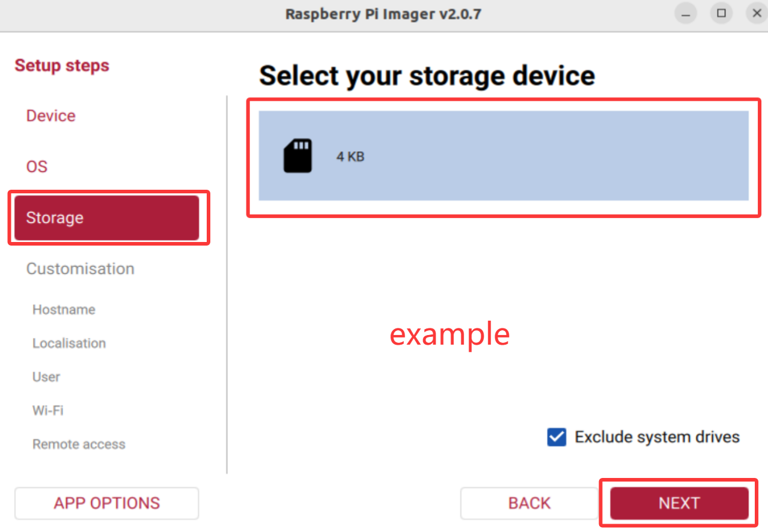Open the User sub-step

tap(46, 377)
